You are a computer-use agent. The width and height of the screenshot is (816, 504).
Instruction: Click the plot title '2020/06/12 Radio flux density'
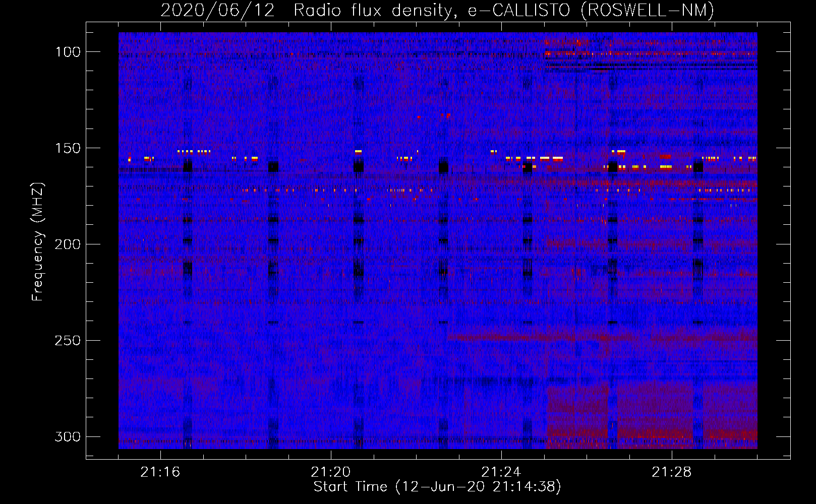pyautogui.click(x=437, y=10)
